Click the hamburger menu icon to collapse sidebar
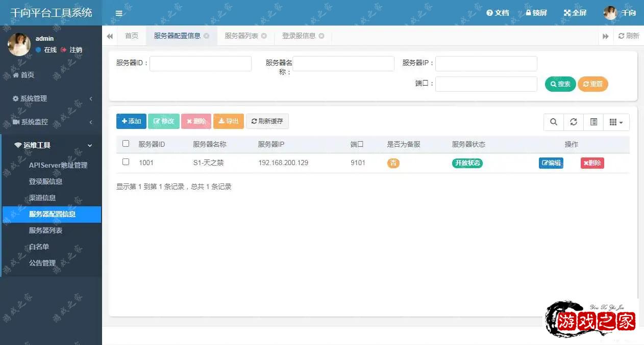Viewport: 644px width, 345px height. pyautogui.click(x=119, y=13)
